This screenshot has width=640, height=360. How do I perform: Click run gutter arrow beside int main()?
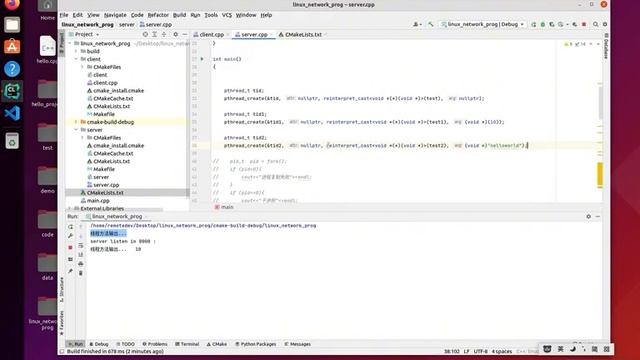tap(202, 59)
